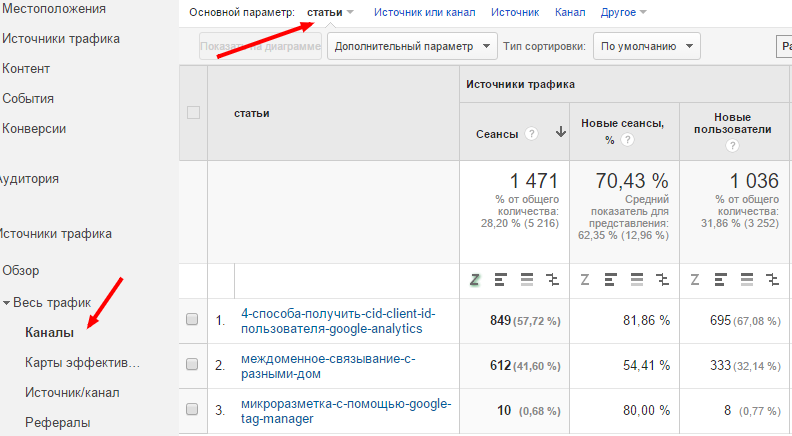Image resolution: width=792 pixels, height=436 pixels.
Task: Open the междоменное-связывание article link
Action: [329, 366]
